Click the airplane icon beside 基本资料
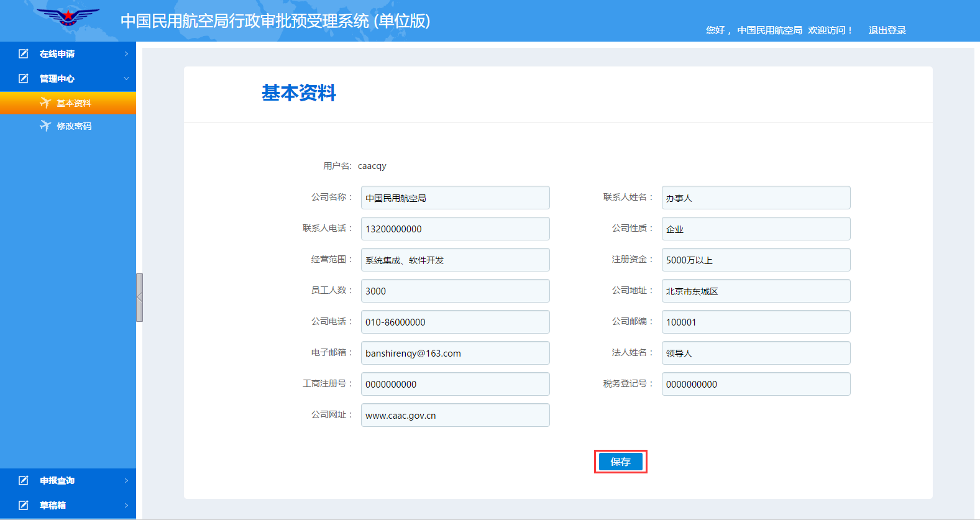The height and width of the screenshot is (520, 980). pyautogui.click(x=45, y=103)
